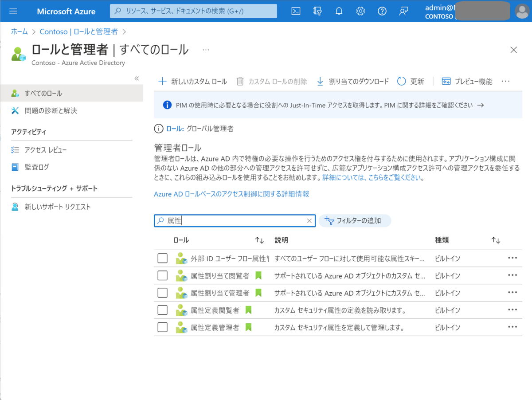Viewport: 532px width, 400px height.
Task: Open Azure AD ロールベースのアクセス制御 link
Action: point(231,194)
